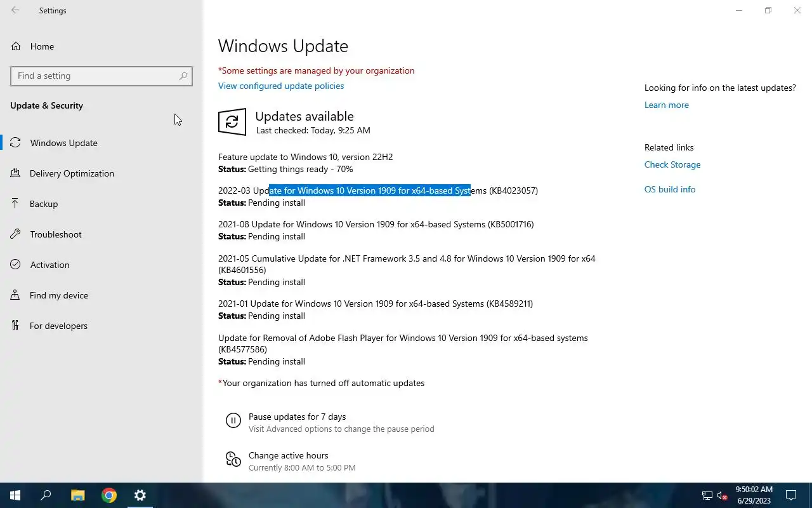Click the pause icon beside Pause updates
The height and width of the screenshot is (508, 812).
[233, 420]
